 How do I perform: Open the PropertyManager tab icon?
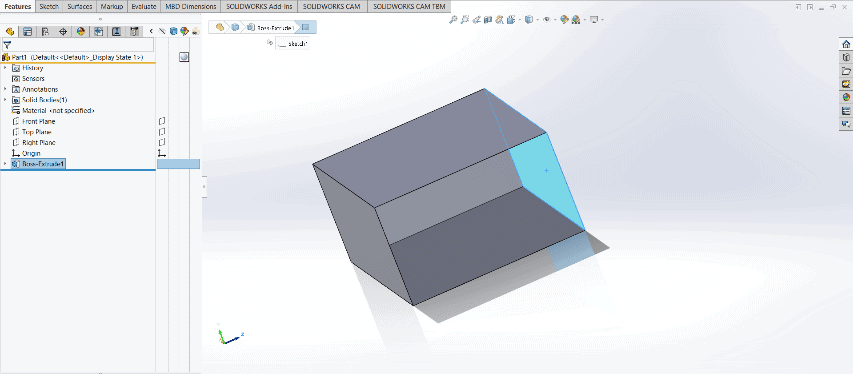pos(27,32)
